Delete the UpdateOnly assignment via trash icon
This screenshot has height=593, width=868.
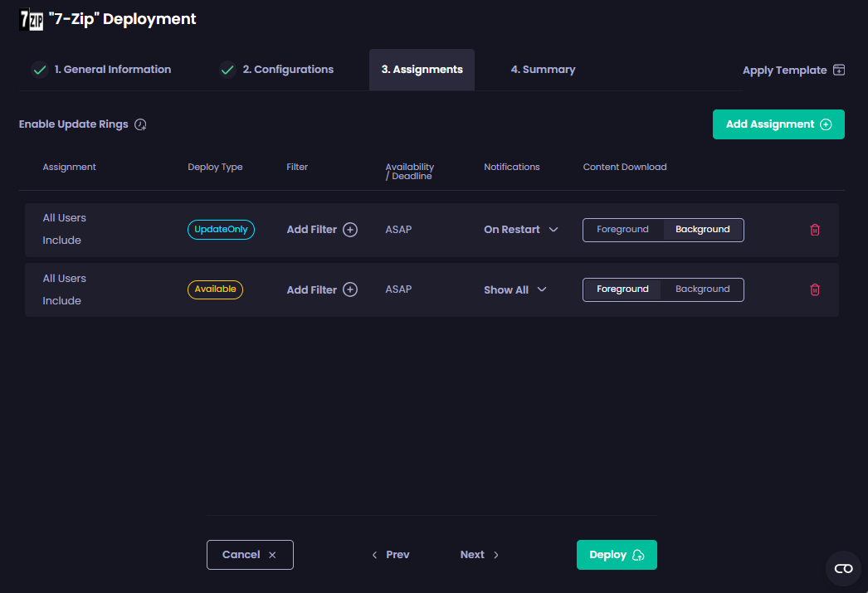[x=814, y=230]
